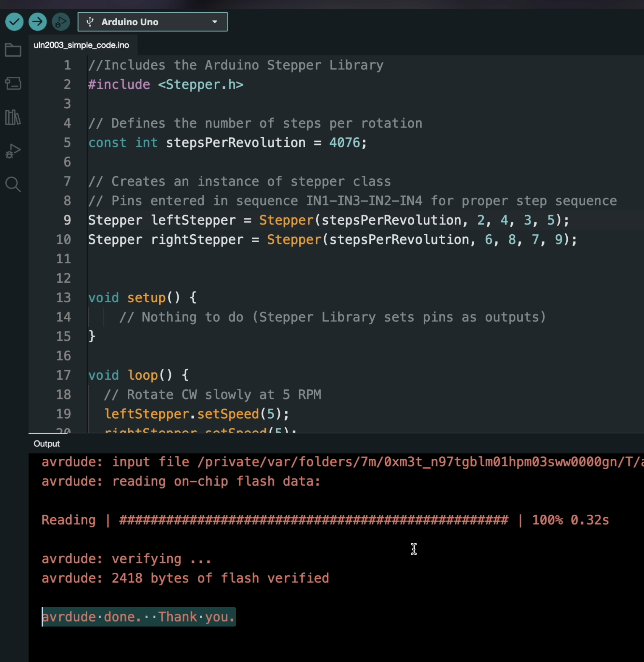644x662 pixels.
Task: Click the 'Creates an instance of stepper class' comment
Action: click(x=240, y=181)
